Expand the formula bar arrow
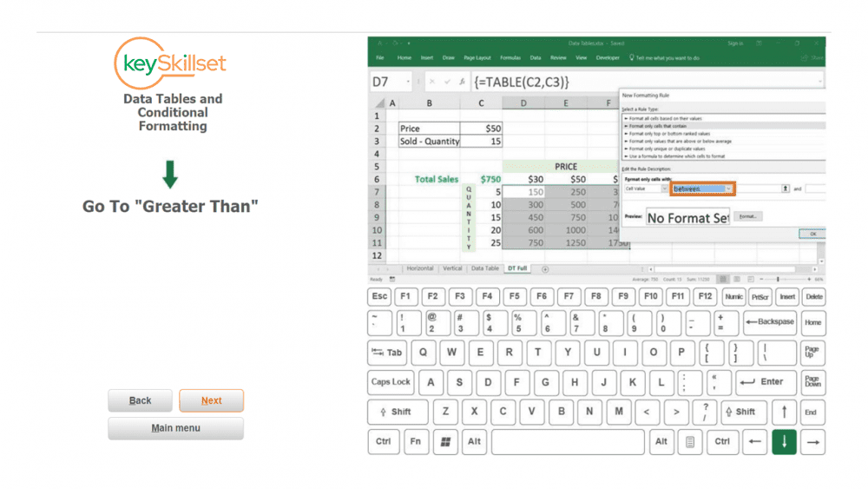 [x=820, y=82]
